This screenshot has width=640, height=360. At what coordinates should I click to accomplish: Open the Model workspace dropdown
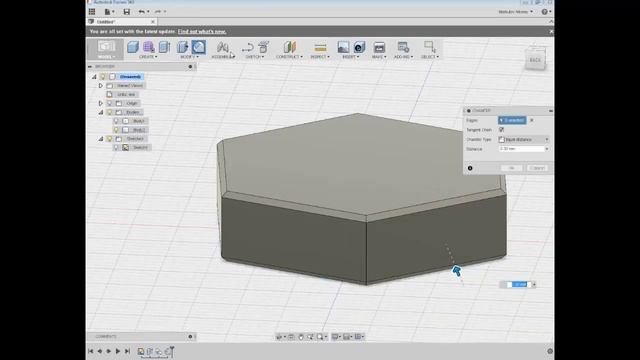pos(107,49)
